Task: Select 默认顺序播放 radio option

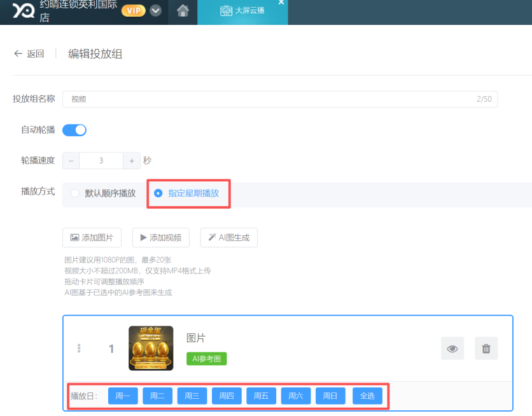Action: point(104,193)
